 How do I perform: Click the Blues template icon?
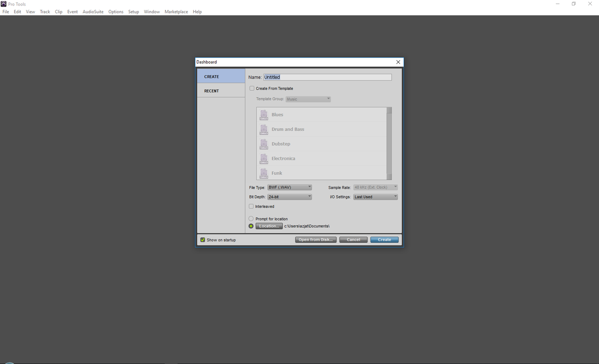(x=264, y=115)
